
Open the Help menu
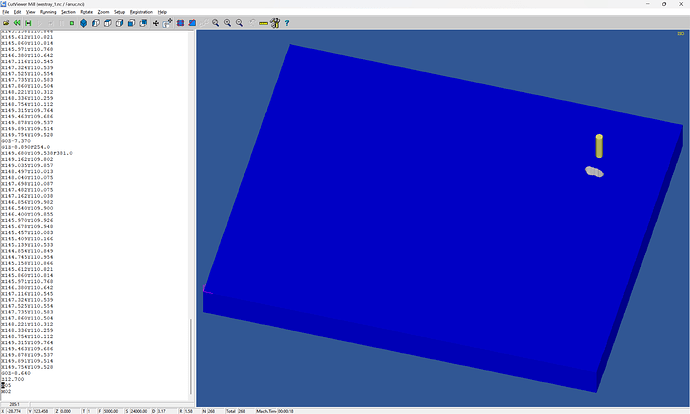pos(162,12)
